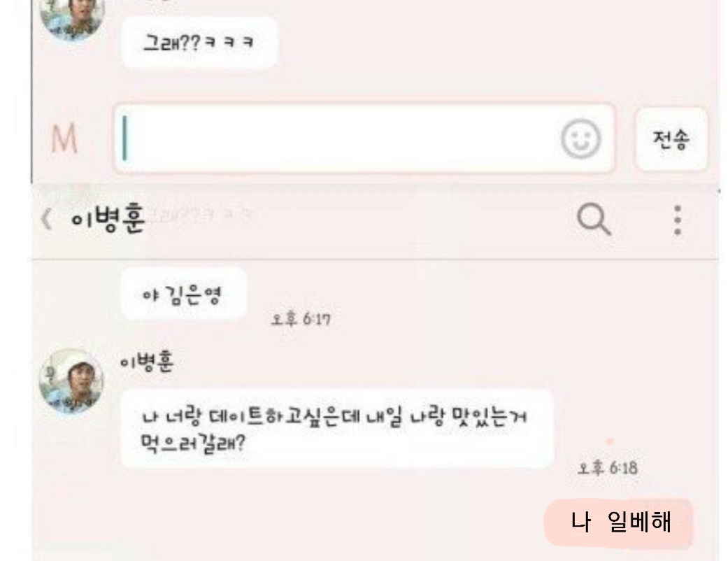Tap the 이병훈 chat title in header

108,219
